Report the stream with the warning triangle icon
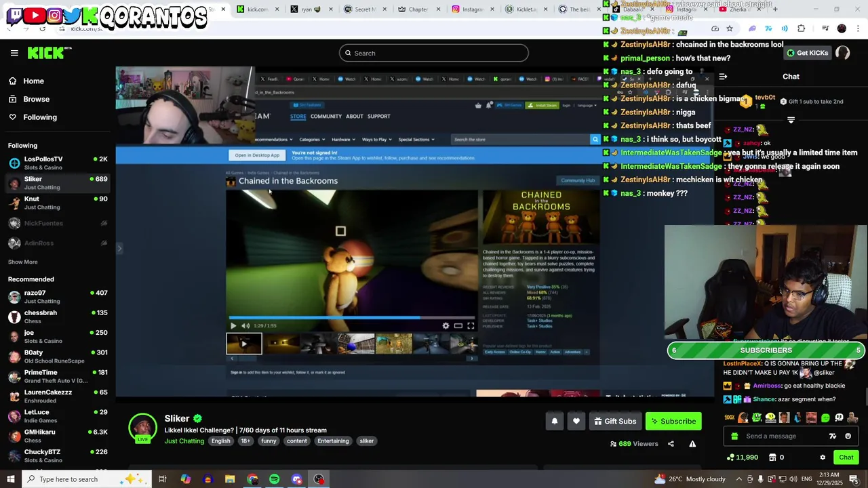868x488 pixels. coord(692,444)
